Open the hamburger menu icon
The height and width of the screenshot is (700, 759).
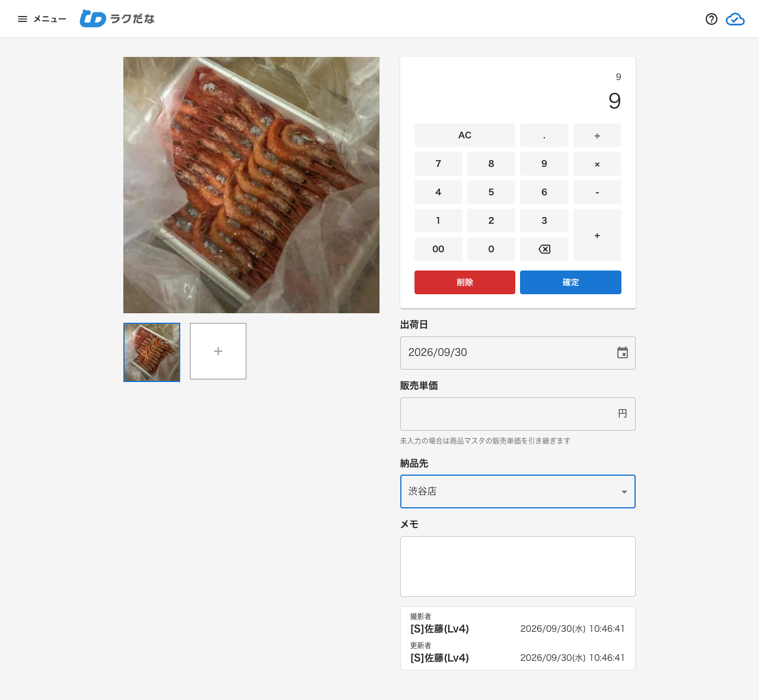point(23,19)
